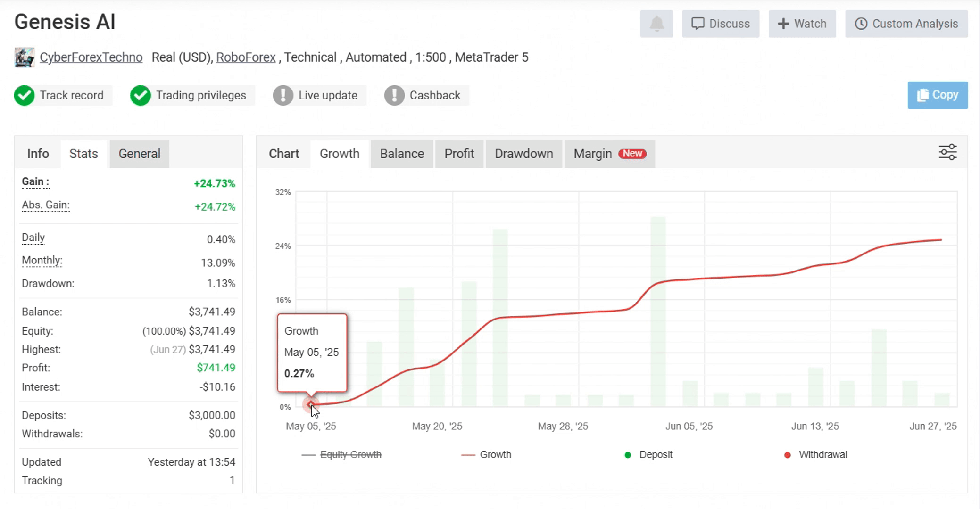980x509 pixels.
Task: Select the Growth chart tab
Action: click(340, 154)
